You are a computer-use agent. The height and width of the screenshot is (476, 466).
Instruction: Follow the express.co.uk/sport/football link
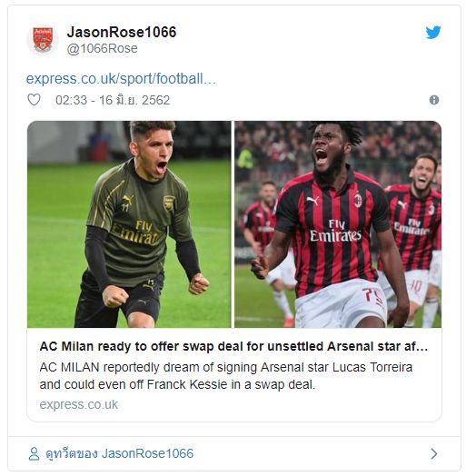point(121,79)
